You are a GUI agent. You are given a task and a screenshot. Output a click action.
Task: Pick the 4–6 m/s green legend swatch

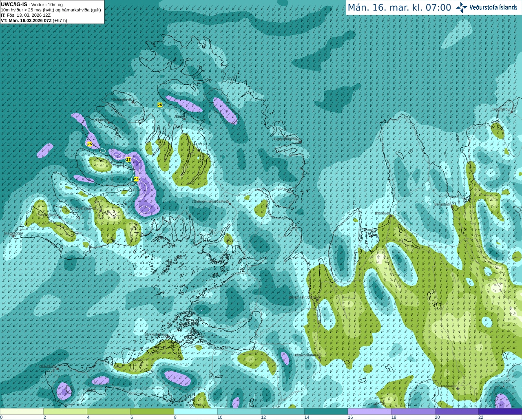108,411
